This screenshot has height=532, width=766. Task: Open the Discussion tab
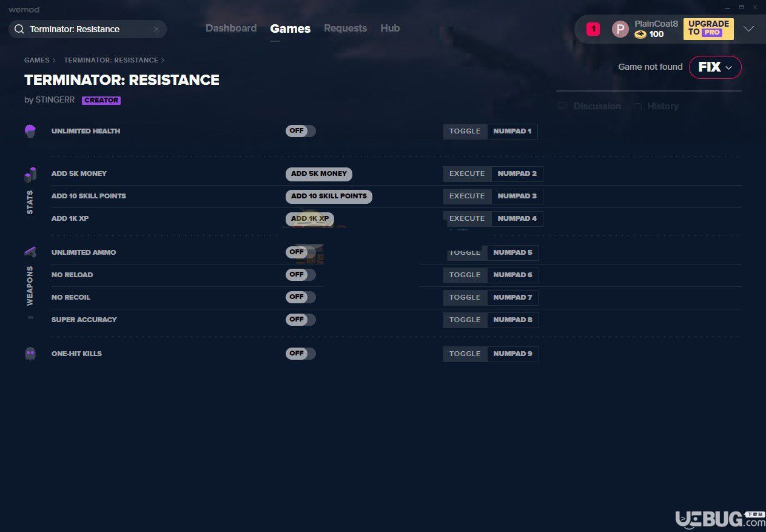(590, 106)
